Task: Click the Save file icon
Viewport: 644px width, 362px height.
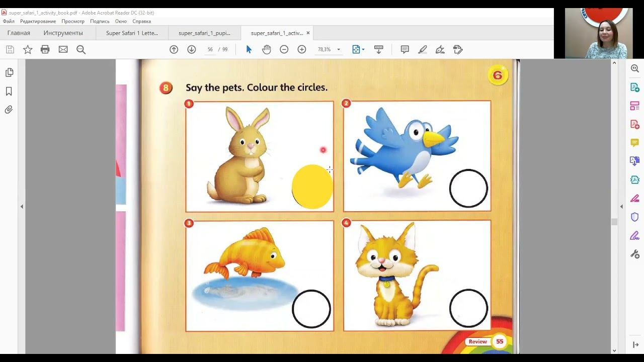Action: click(x=10, y=49)
